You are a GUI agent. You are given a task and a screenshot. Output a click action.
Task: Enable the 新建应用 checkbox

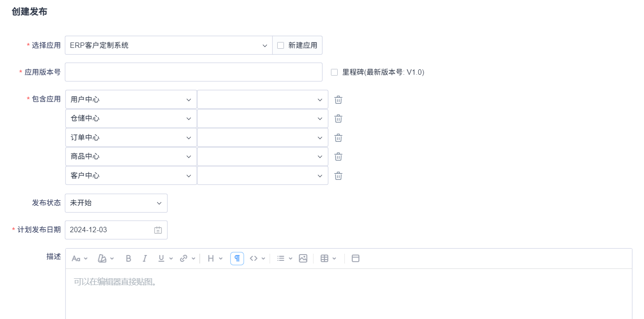281,45
